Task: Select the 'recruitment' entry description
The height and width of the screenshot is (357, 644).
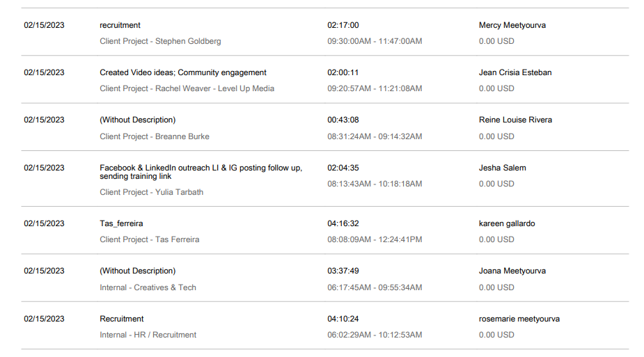Action: (x=120, y=25)
